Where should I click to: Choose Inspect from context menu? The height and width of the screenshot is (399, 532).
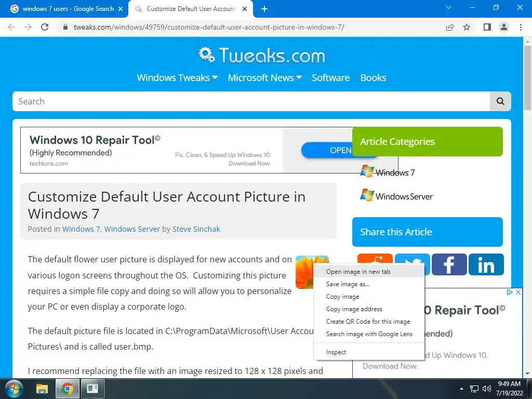[x=369, y=352]
